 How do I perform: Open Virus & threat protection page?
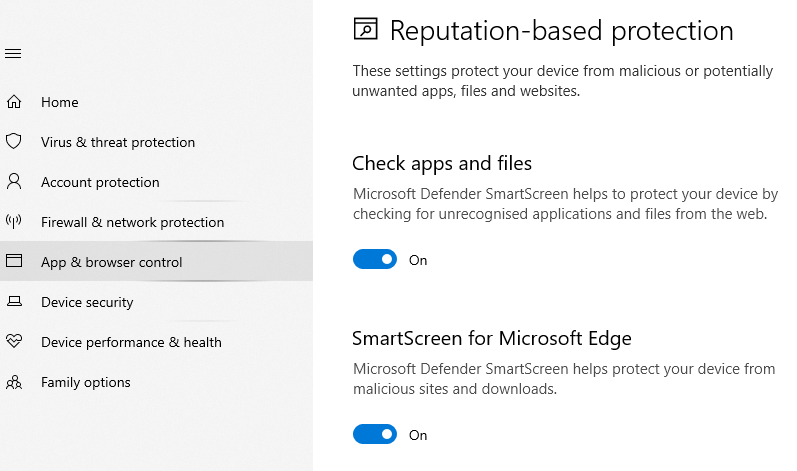click(x=118, y=142)
